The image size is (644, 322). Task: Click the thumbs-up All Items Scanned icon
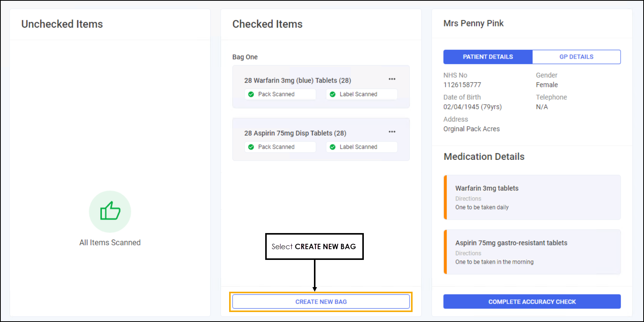point(110,211)
